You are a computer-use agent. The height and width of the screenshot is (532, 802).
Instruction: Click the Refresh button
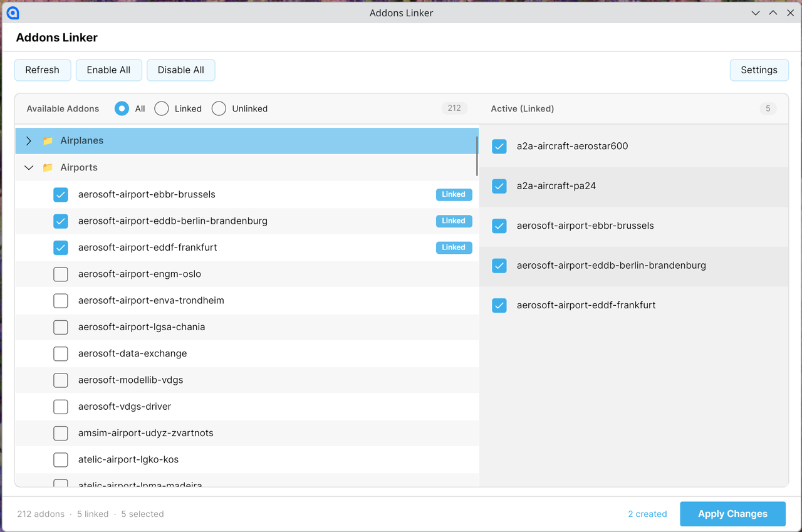pyautogui.click(x=43, y=70)
